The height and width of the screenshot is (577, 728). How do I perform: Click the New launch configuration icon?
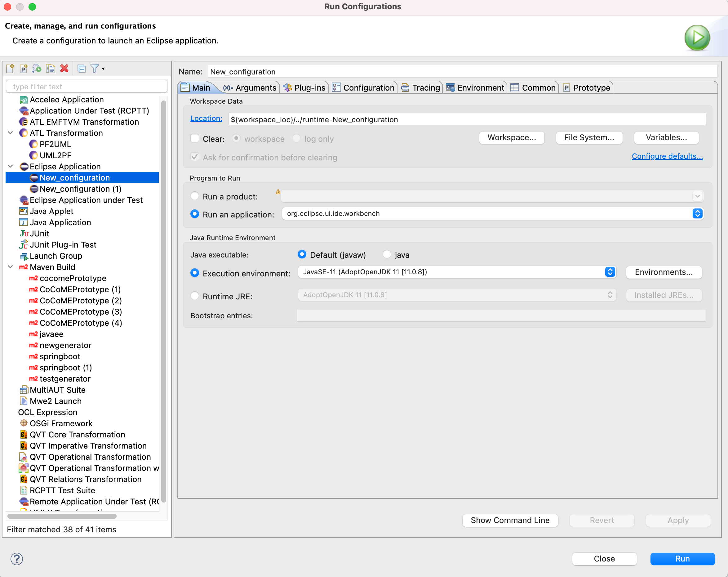pyautogui.click(x=10, y=69)
